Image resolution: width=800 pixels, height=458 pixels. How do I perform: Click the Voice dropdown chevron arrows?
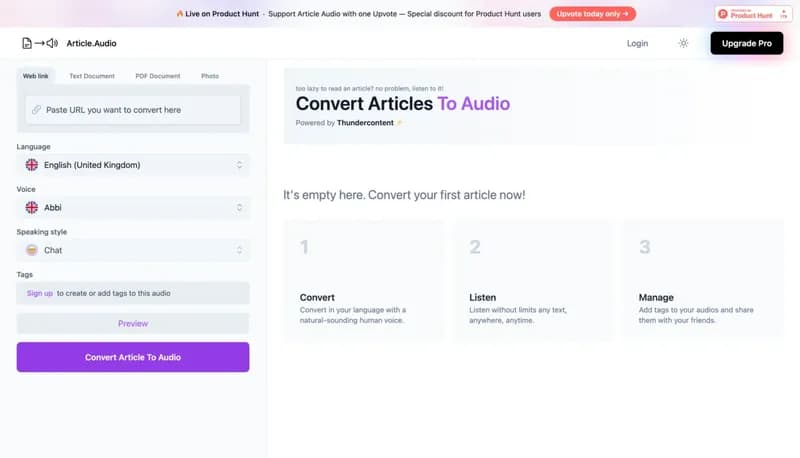tap(239, 208)
